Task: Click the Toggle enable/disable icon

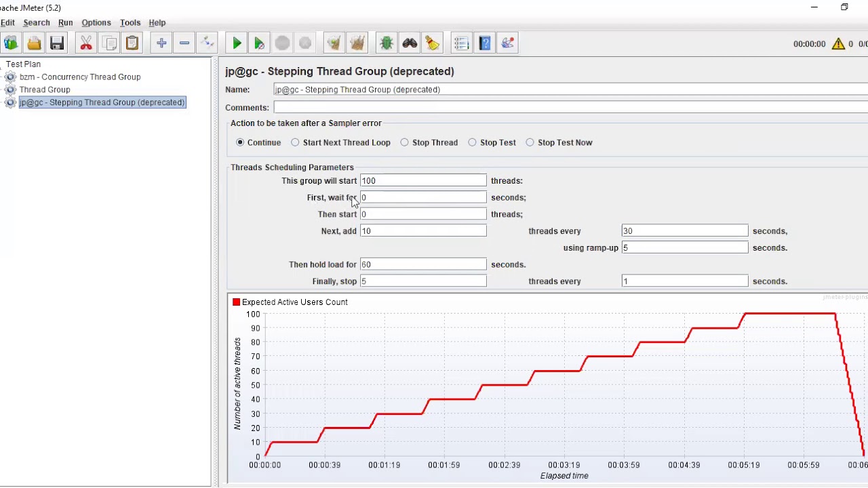Action: point(208,43)
